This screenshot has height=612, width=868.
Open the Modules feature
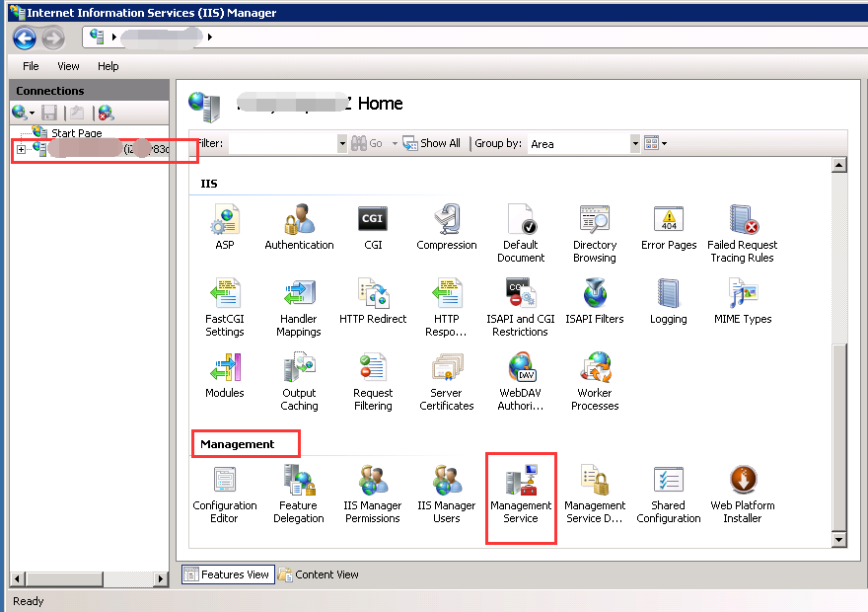225,375
